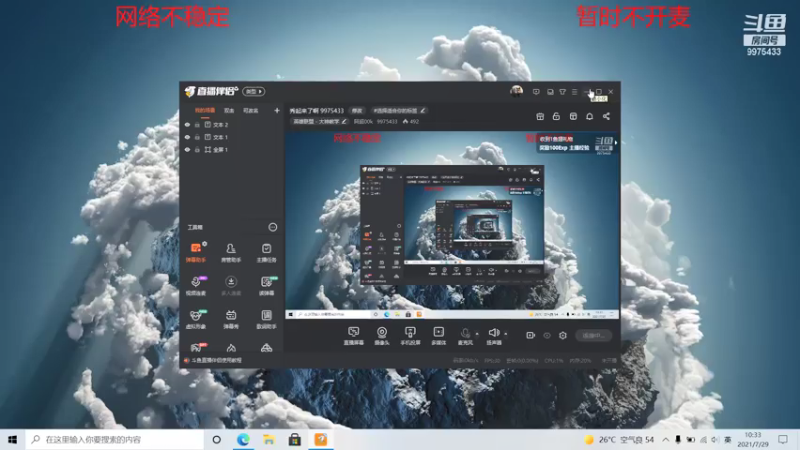
Task: Open File Explorer from taskbar
Action: tap(269, 439)
